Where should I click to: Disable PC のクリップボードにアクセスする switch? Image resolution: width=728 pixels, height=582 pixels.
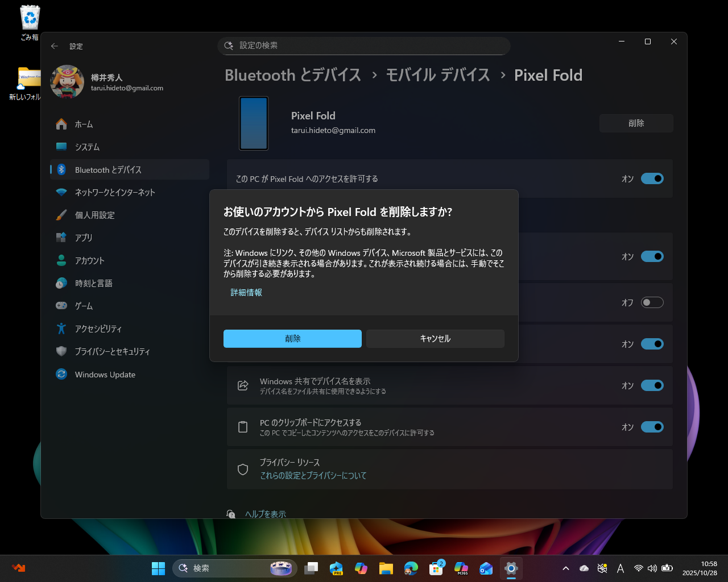tap(652, 427)
